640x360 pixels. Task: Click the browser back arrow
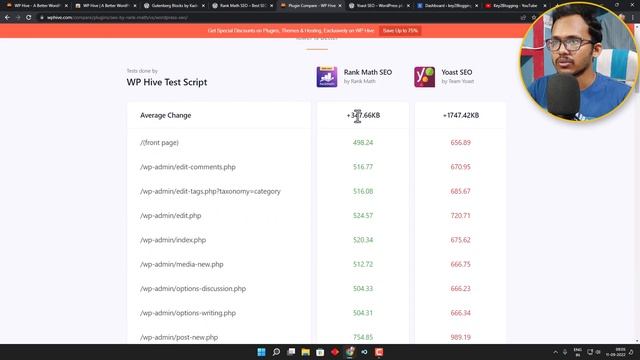point(7,18)
